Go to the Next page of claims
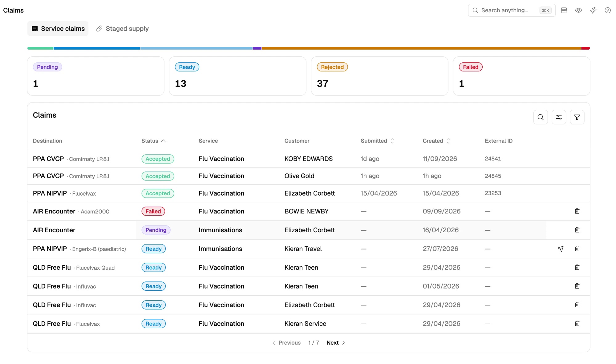Image resolution: width=616 pixels, height=364 pixels. (x=336, y=343)
